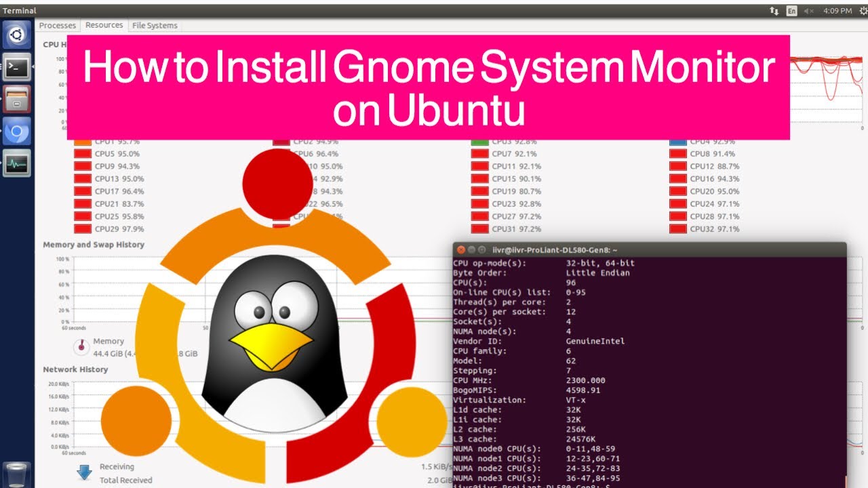This screenshot has height=488, width=868.
Task: Click the terminal title iivr@iivr-ProLiant-DL580-Gen8
Action: click(x=555, y=250)
